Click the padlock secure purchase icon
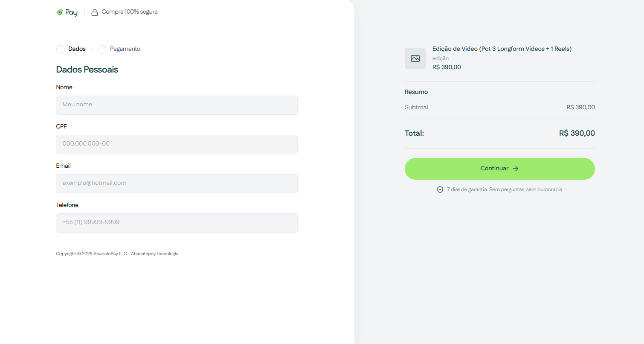 [x=95, y=12]
